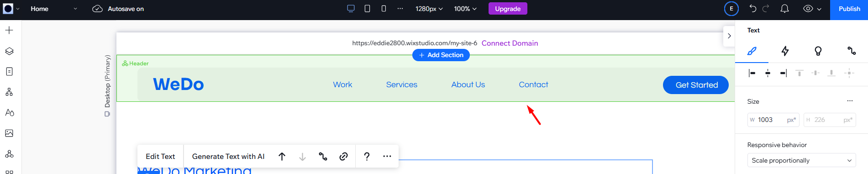868x174 pixels.
Task: Open help question mark in toolbar
Action: tap(367, 156)
